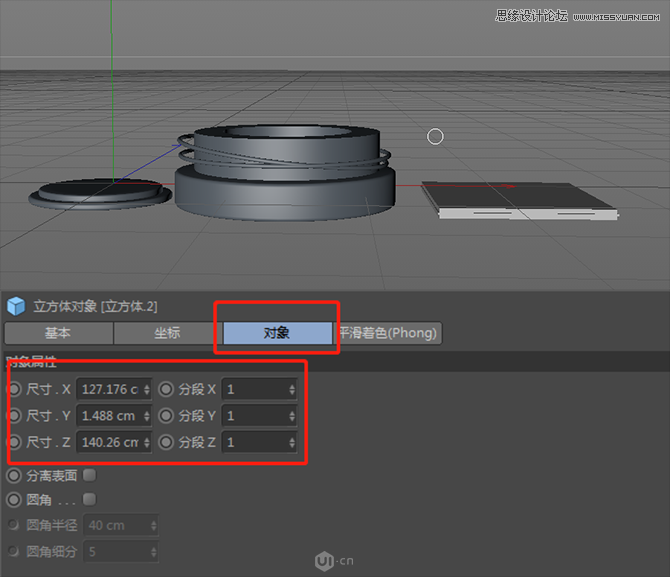This screenshot has height=577, width=670.
Task: Click keyframe dot beside 分离表面
Action: [x=14, y=475]
